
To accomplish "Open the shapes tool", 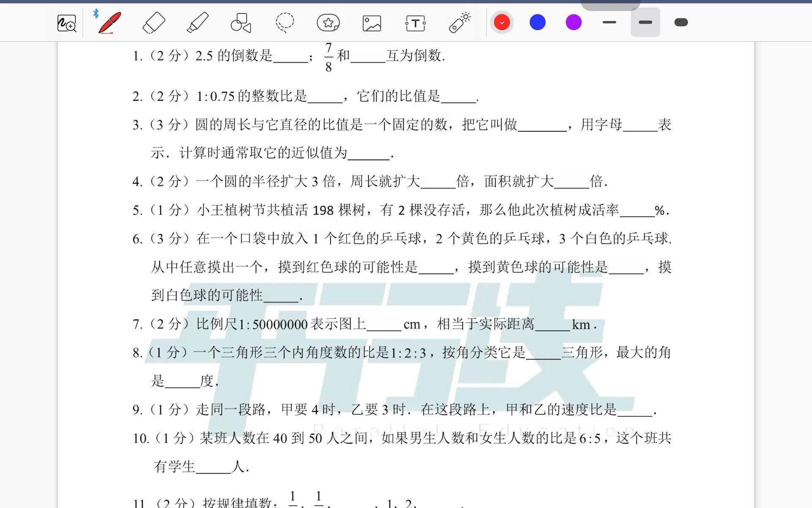I will click(241, 22).
